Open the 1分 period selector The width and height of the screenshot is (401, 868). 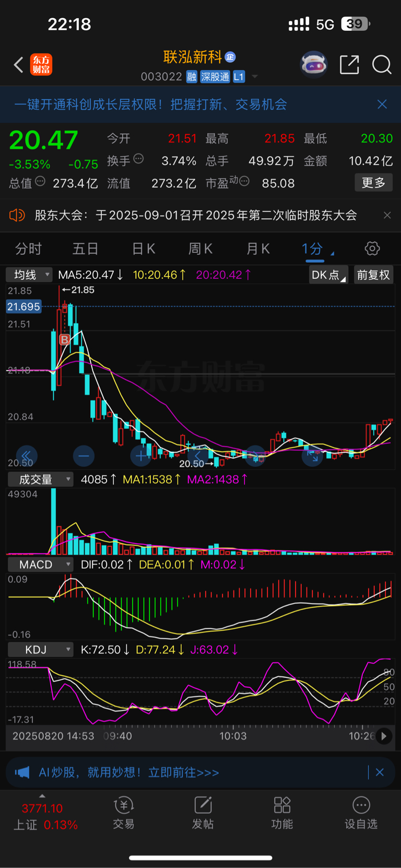(316, 249)
